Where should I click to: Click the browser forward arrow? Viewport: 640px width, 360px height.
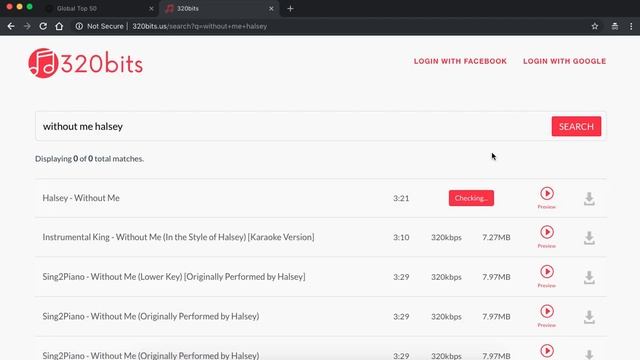click(27, 26)
